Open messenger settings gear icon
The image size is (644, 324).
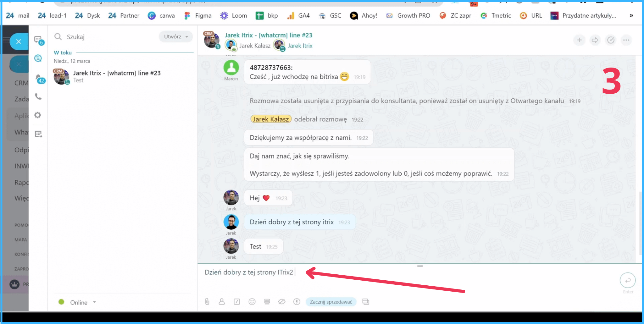pyautogui.click(x=38, y=115)
